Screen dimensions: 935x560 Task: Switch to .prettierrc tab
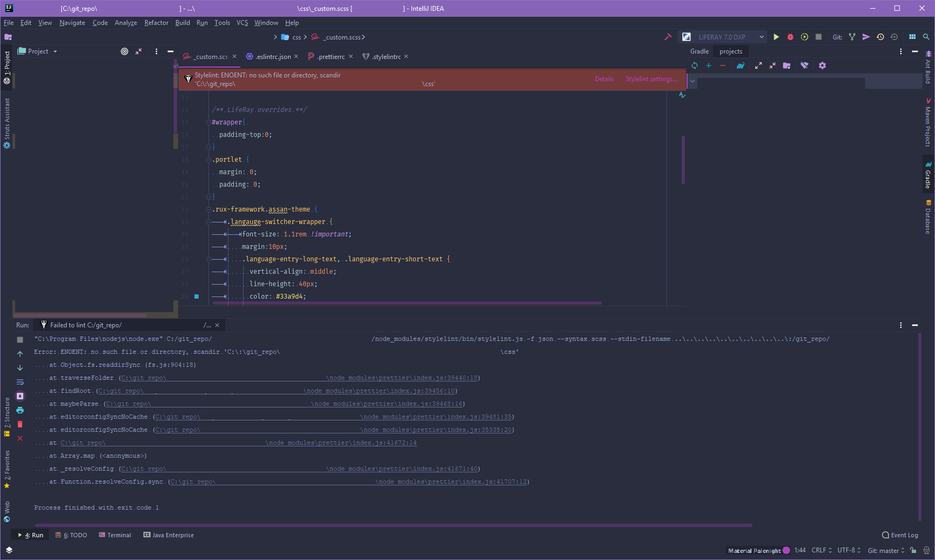330,57
